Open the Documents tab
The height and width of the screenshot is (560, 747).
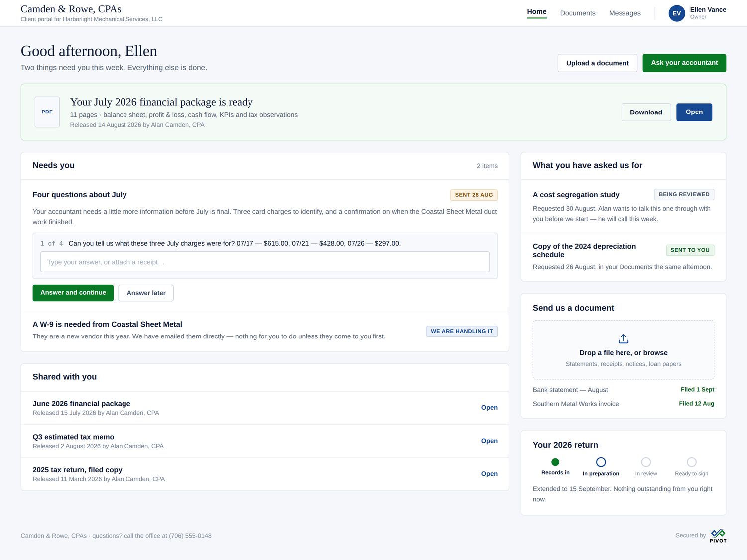point(578,13)
